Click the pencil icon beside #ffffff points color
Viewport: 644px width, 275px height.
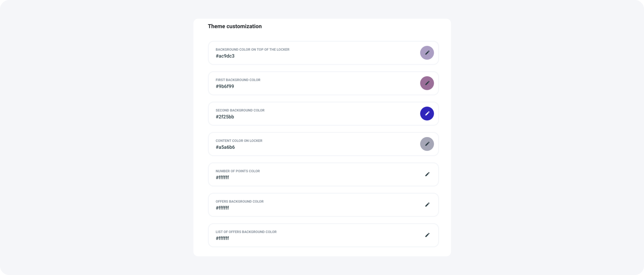427,174
